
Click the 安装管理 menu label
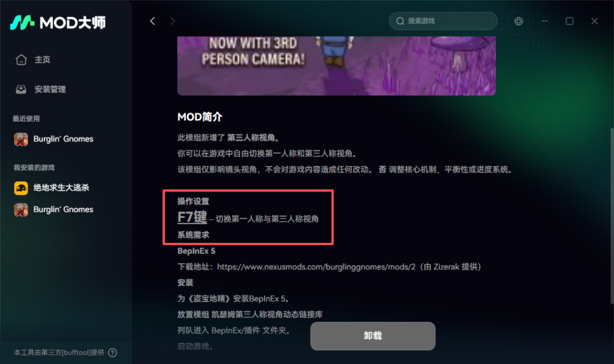[50, 89]
